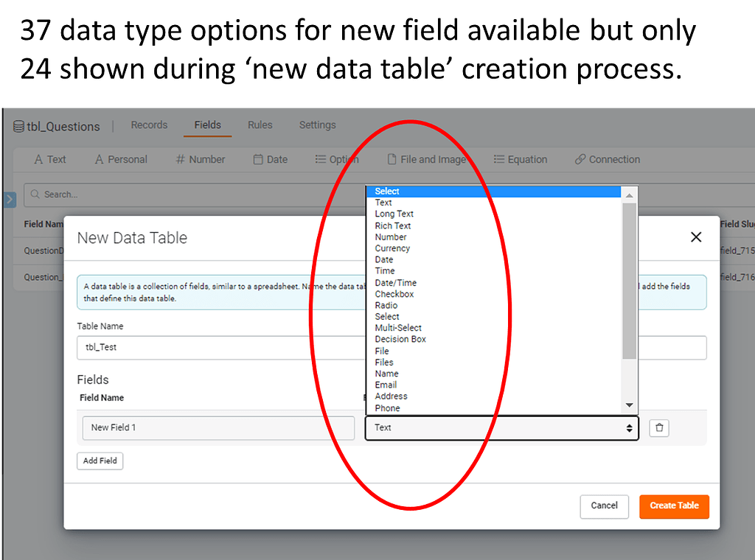Select the Personal field type icon
This screenshot has width=755, height=560.
(x=100, y=159)
